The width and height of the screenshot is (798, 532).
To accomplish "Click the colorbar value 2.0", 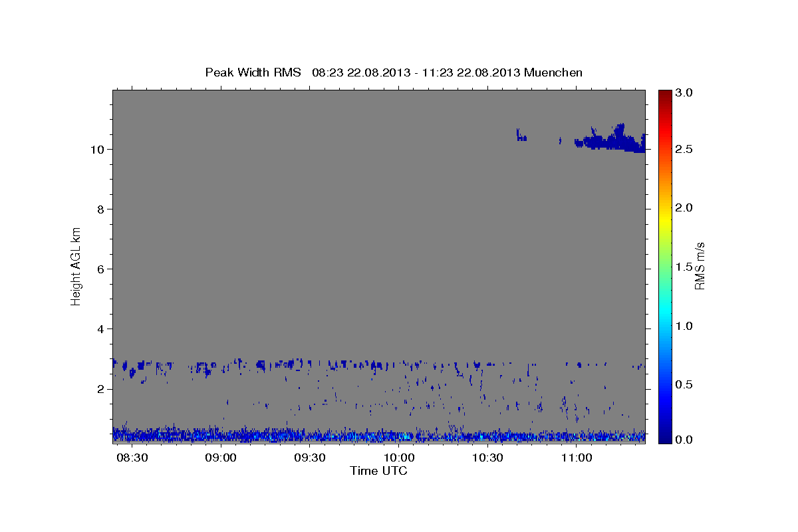I will click(x=685, y=207).
